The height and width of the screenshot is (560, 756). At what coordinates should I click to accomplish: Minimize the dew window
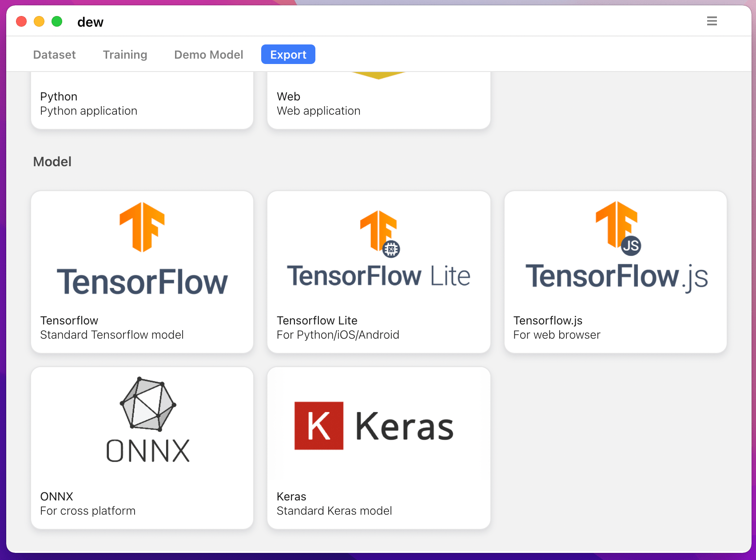click(39, 21)
